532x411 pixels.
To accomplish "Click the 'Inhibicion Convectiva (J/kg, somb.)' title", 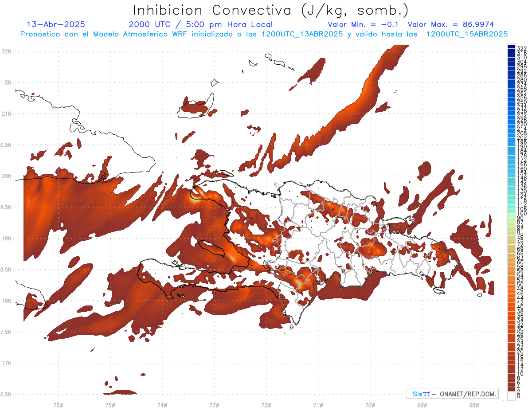I will pos(271,10).
